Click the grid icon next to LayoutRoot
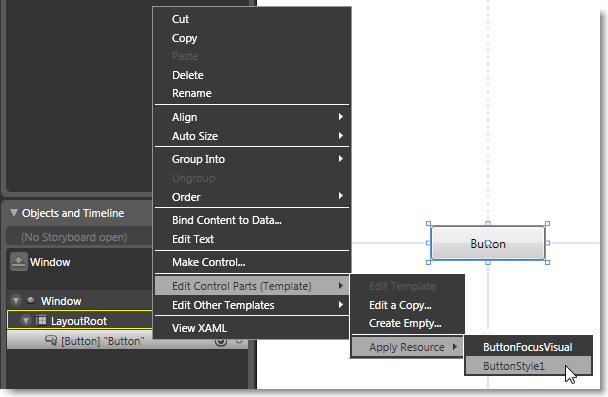 (41, 320)
